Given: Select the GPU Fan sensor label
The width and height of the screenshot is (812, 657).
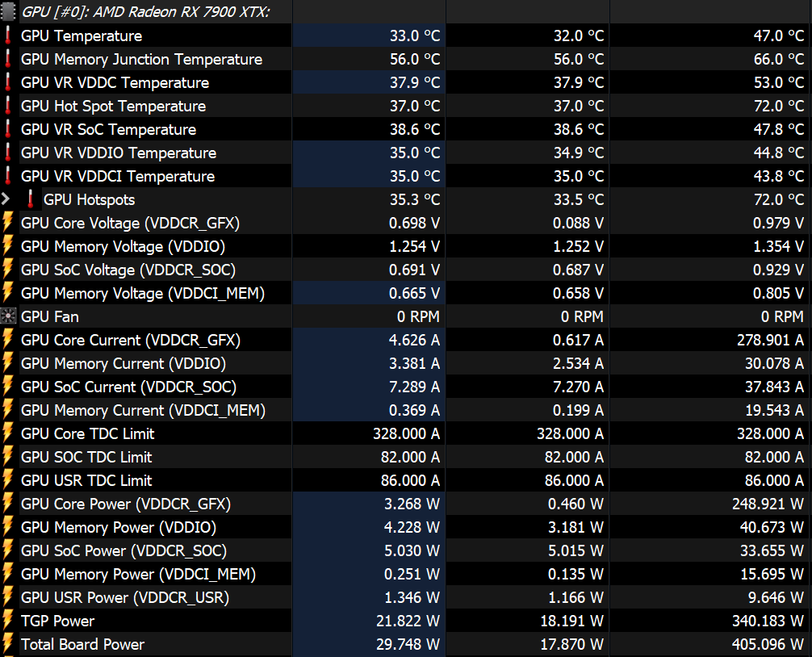Looking at the screenshot, I should pyautogui.click(x=50, y=316).
